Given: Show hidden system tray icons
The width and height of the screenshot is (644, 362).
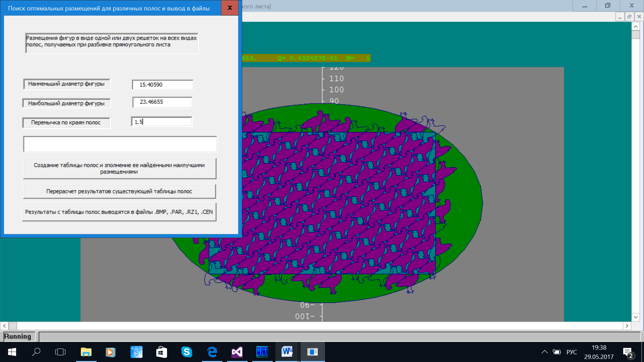Looking at the screenshot, I should click(544, 352).
